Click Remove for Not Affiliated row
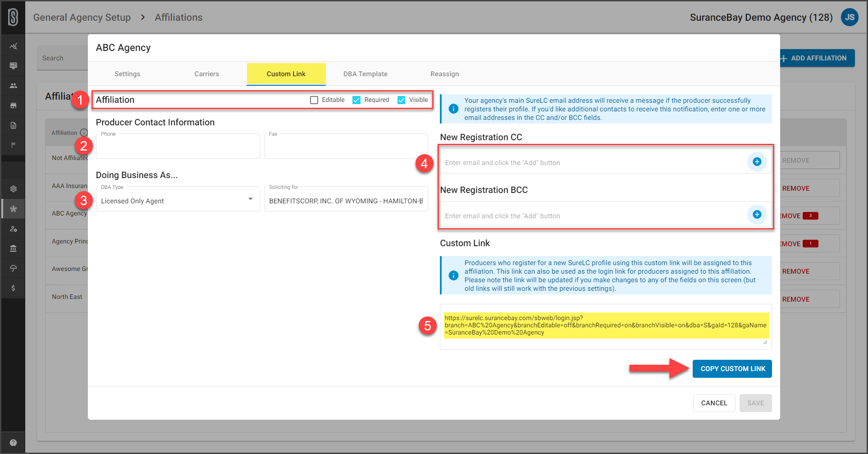 tap(809, 161)
